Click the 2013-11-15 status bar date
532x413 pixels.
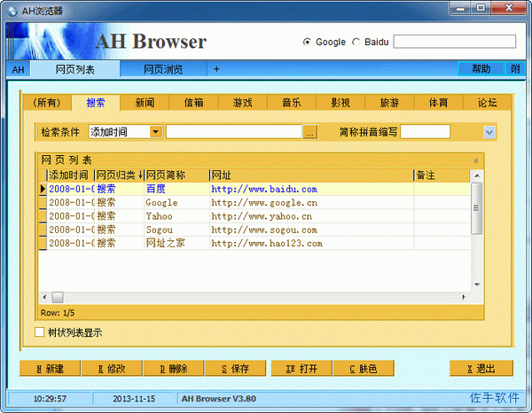(x=134, y=399)
